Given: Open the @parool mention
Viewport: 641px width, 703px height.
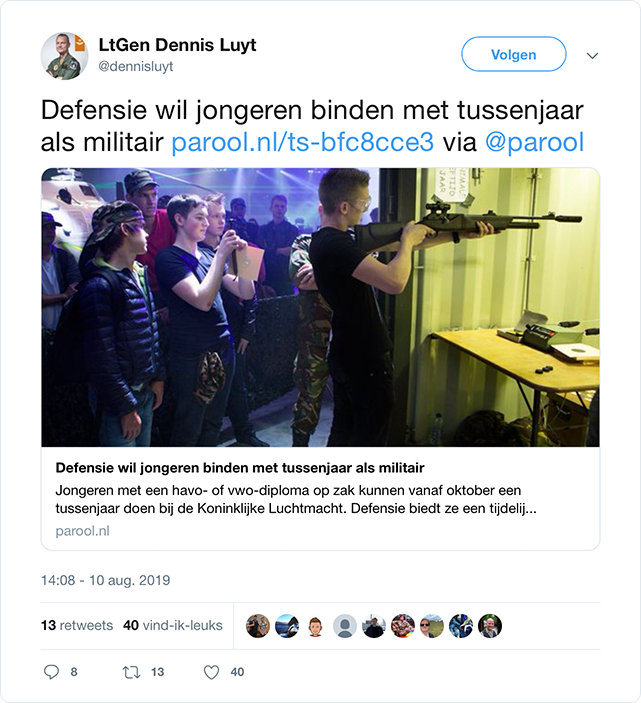Looking at the screenshot, I should click(x=534, y=143).
